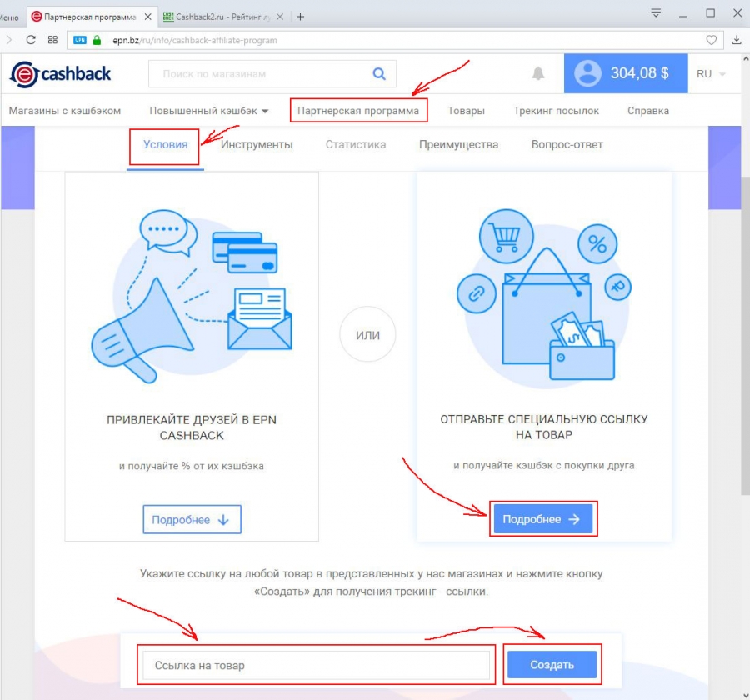750x700 pixels.
Task: Click the green security padlock icon
Action: tap(97, 40)
